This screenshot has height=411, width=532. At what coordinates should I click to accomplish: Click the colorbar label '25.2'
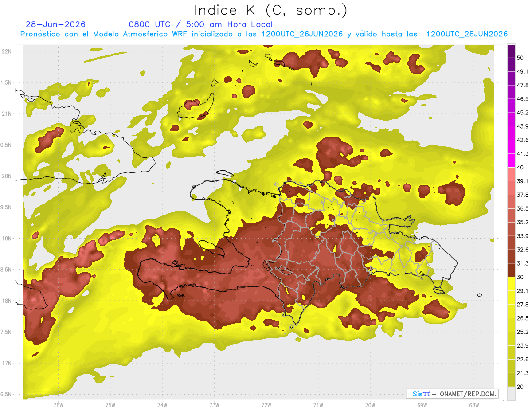(x=523, y=332)
